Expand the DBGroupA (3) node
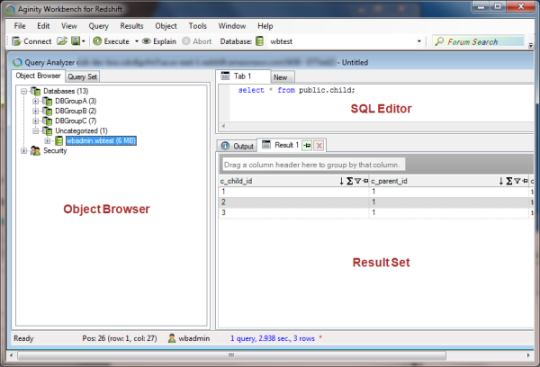Viewport: 540px width, 367px height. (35, 101)
